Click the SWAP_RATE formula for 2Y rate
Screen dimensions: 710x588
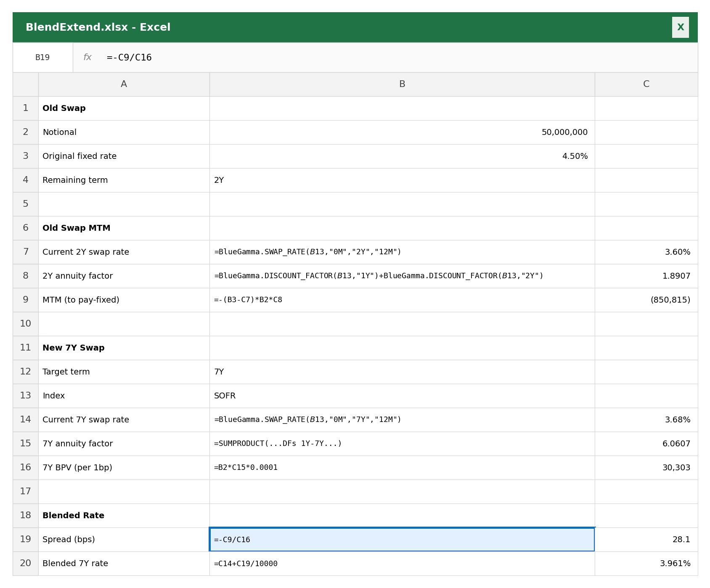(402, 252)
